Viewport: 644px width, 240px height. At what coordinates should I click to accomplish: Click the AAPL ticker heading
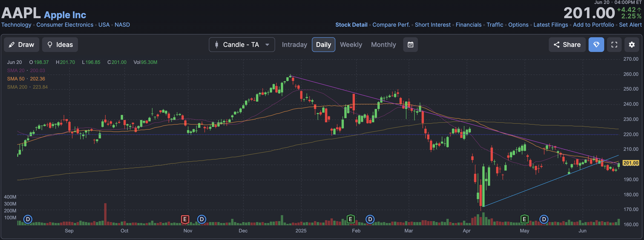(x=21, y=13)
